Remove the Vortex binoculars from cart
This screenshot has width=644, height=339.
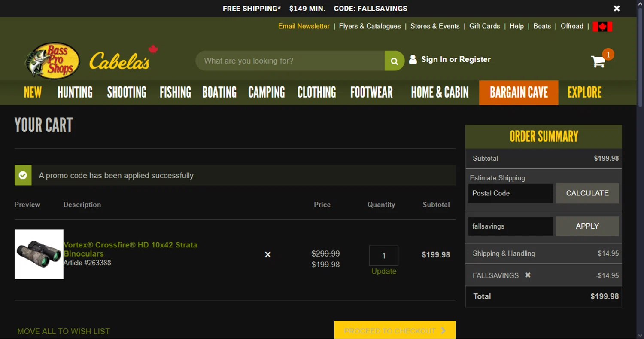(268, 255)
